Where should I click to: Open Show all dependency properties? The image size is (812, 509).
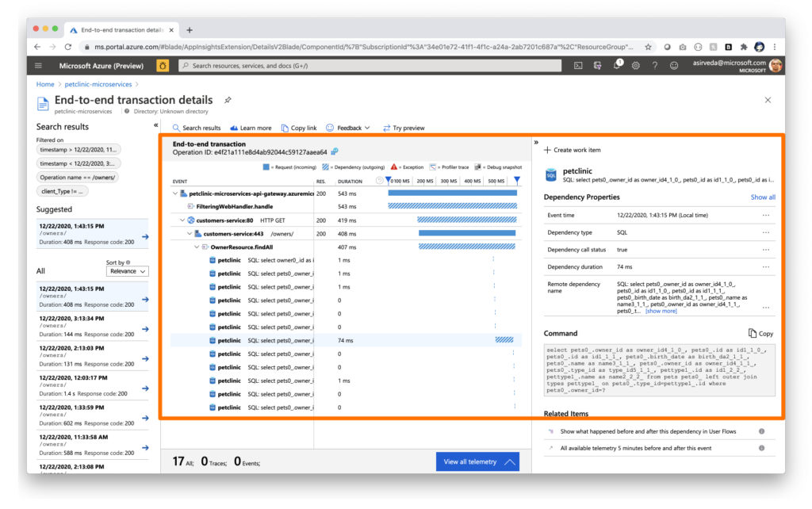tap(762, 197)
